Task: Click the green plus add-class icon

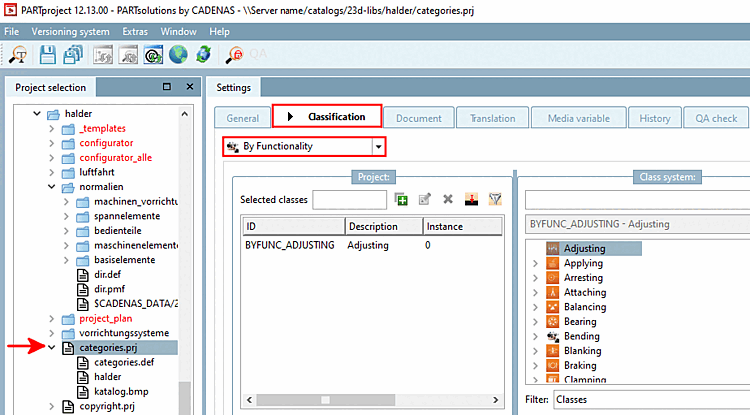Action: click(x=401, y=199)
